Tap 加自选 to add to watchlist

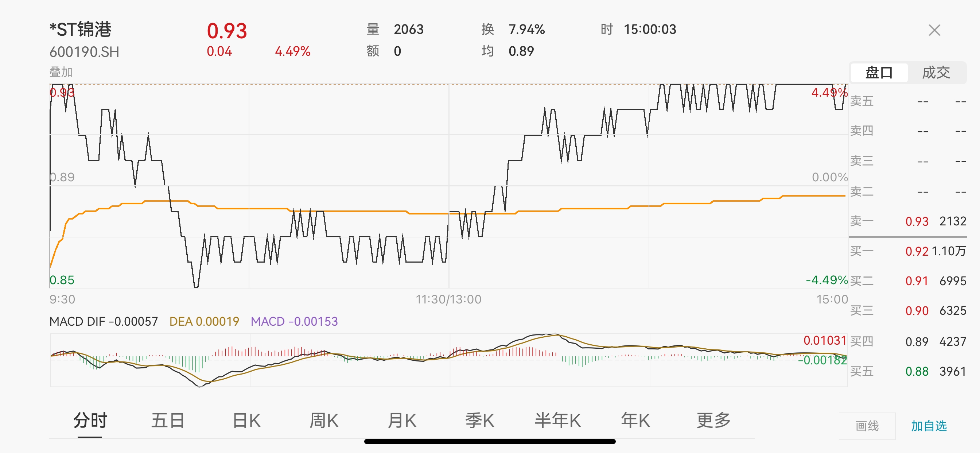[929, 426]
